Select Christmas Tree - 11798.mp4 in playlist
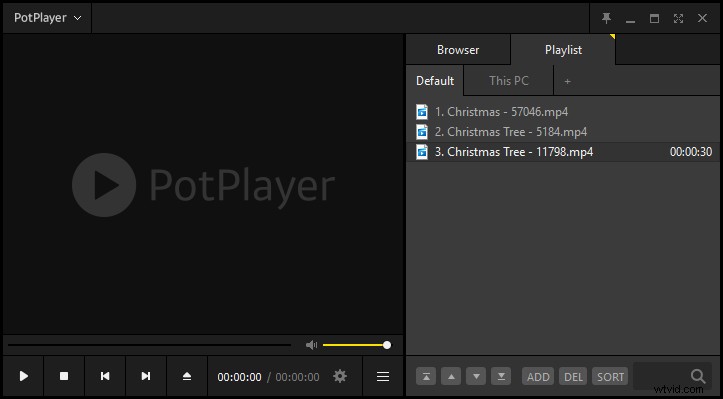The height and width of the screenshot is (399, 723). 563,152
